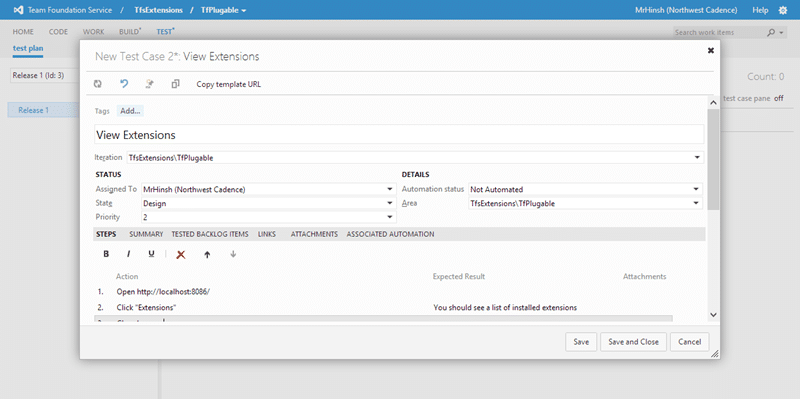Go to the HOME hub

[x=23, y=32]
